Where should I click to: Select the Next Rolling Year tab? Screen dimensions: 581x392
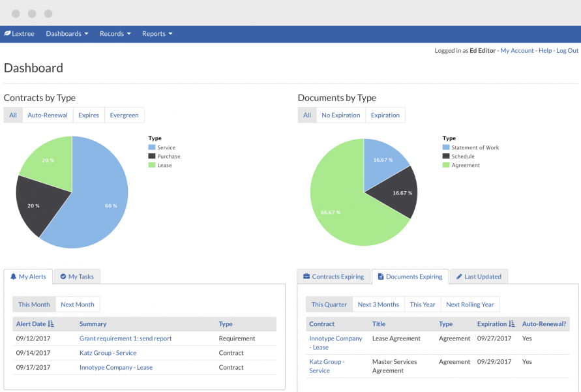point(469,305)
